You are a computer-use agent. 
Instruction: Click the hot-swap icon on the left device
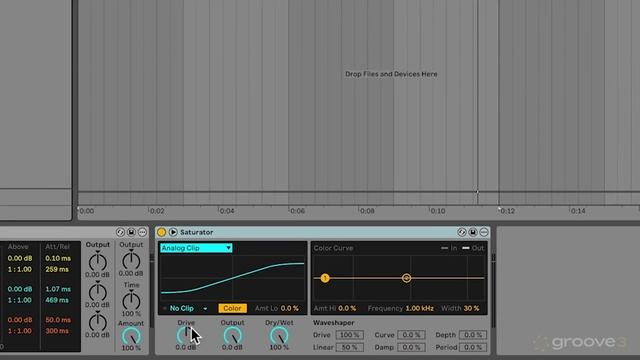[x=120, y=232]
